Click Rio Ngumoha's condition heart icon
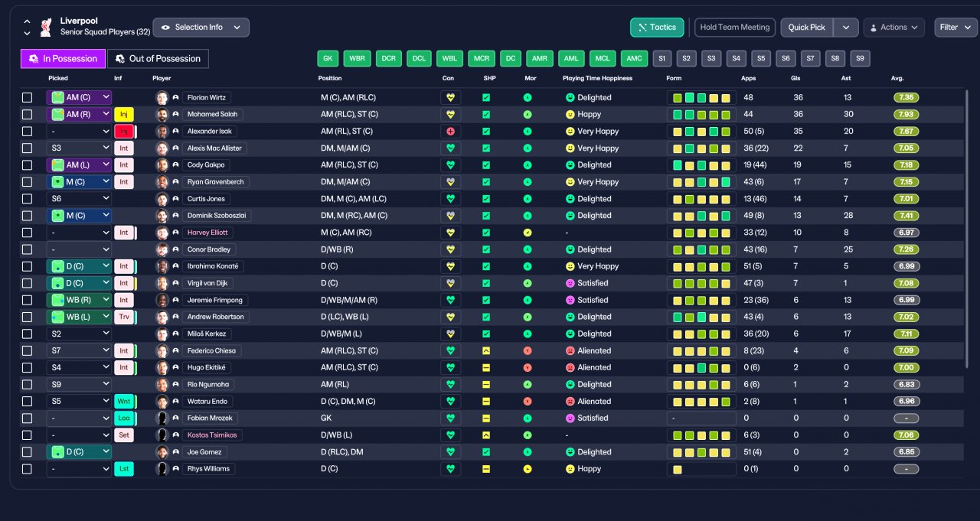Image resolution: width=980 pixels, height=521 pixels. coord(450,385)
